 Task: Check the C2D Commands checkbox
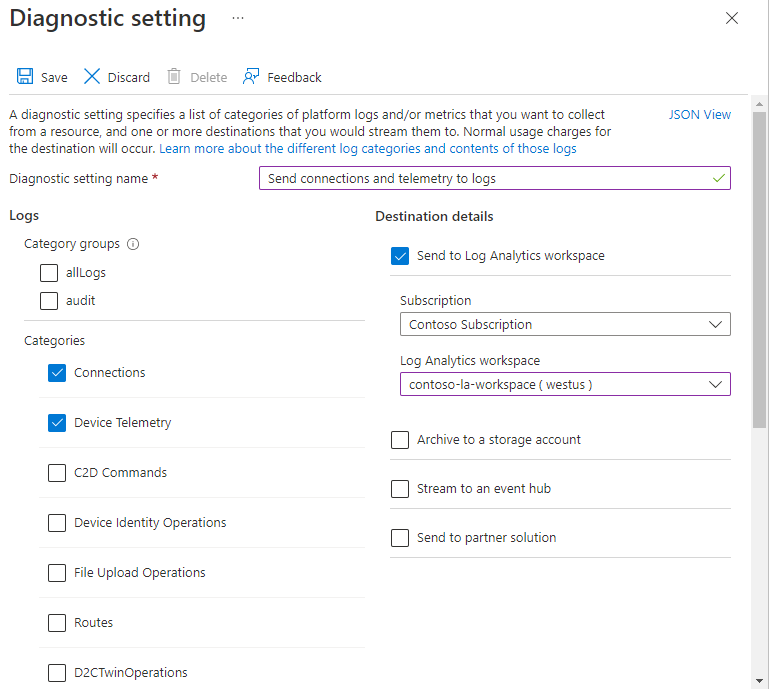tap(57, 473)
